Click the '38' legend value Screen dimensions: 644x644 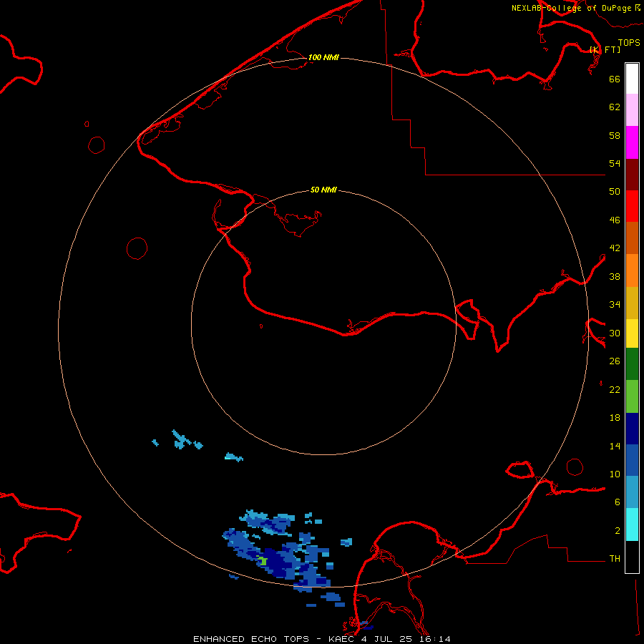pyautogui.click(x=615, y=276)
